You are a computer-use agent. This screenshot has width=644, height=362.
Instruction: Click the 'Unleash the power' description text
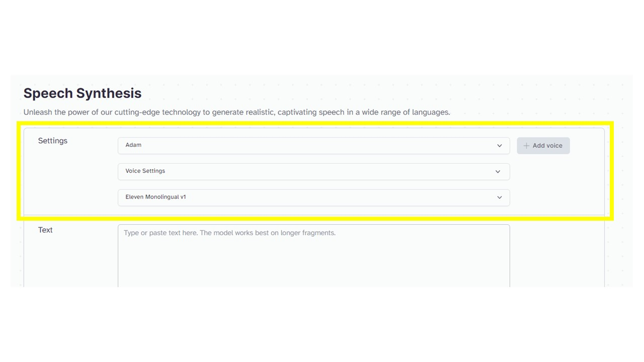coord(236,112)
